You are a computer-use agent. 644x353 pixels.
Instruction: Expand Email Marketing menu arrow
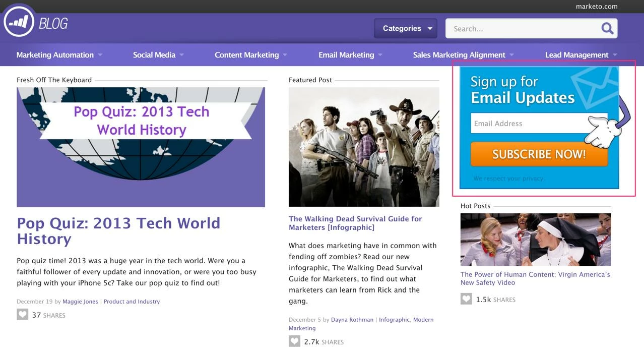(380, 54)
